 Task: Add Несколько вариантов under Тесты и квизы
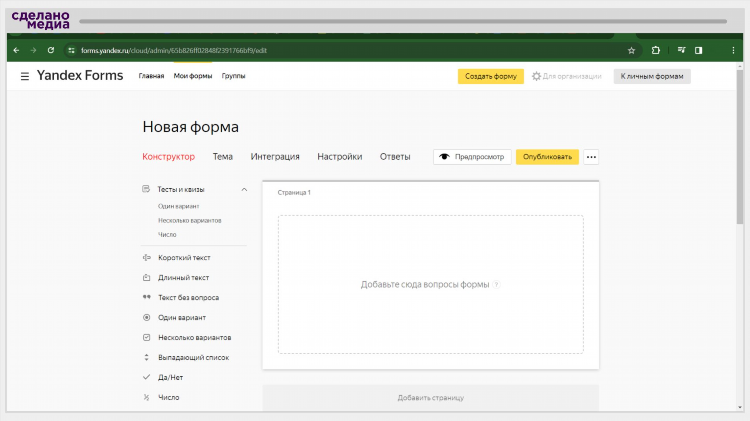click(x=189, y=221)
